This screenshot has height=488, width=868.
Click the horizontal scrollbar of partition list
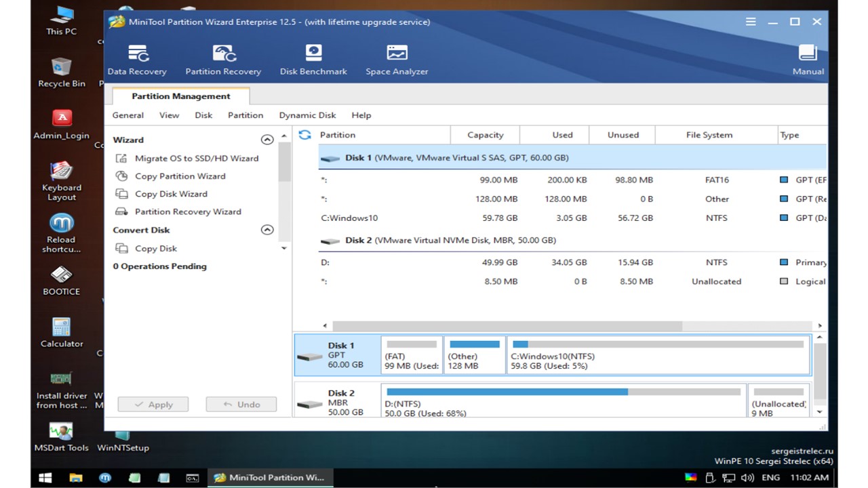tap(507, 326)
